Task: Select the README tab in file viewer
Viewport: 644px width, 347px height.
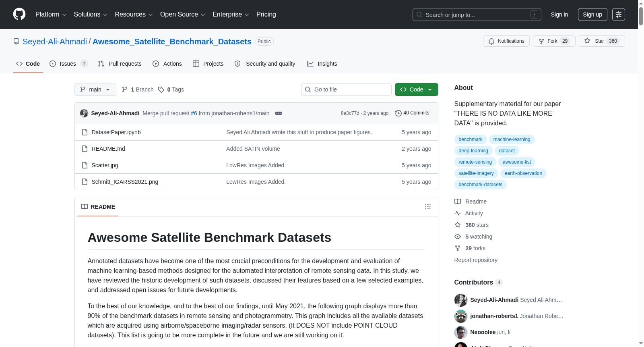Action: (98, 207)
